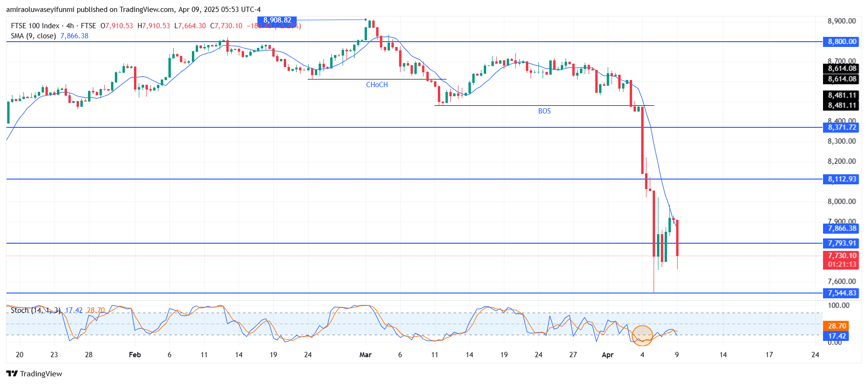The width and height of the screenshot is (868, 384).
Task: Click the orange circle on the Stochastic
Action: [642, 335]
